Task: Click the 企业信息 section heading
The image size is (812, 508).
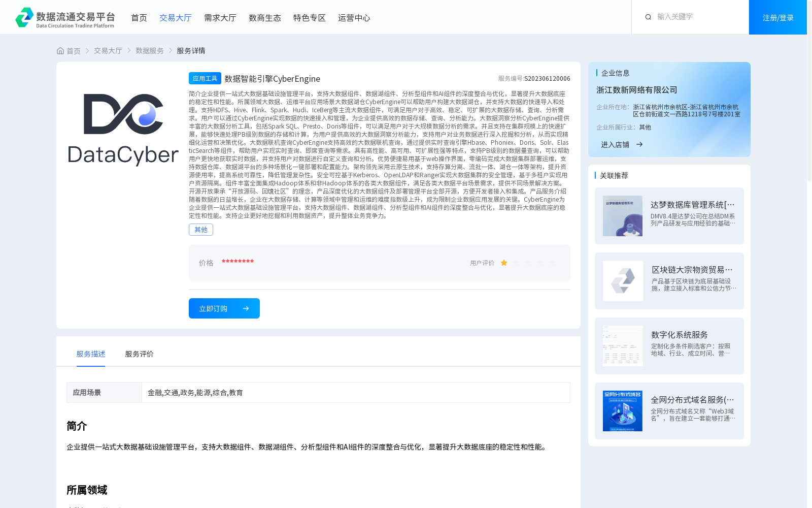Action: point(616,73)
